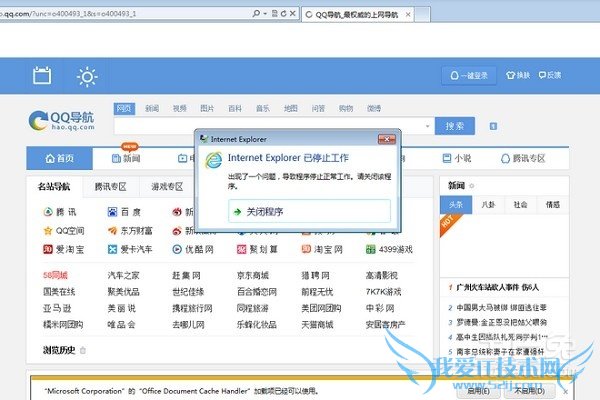Click the sun weather icon
Viewport: 600px width, 400px height.
(x=87, y=77)
